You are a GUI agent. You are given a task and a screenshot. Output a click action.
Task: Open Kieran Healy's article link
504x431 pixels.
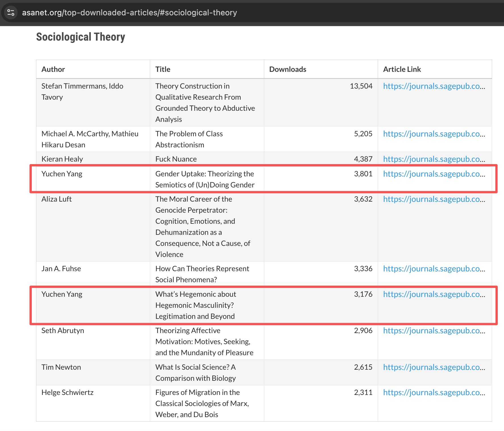(x=434, y=159)
